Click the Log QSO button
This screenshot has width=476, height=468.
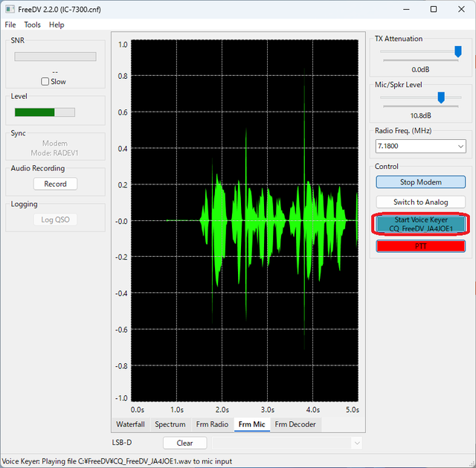click(x=55, y=219)
